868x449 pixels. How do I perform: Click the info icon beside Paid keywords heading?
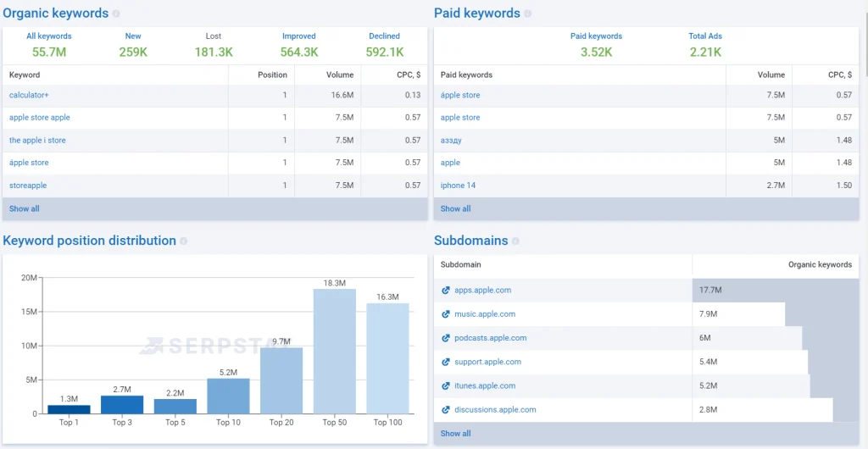527,14
